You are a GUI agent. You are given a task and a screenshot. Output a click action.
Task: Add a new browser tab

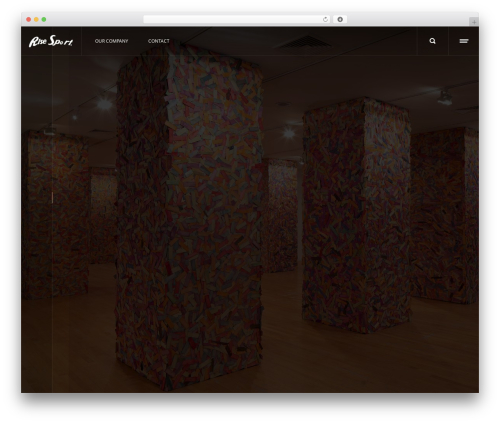pyautogui.click(x=474, y=22)
